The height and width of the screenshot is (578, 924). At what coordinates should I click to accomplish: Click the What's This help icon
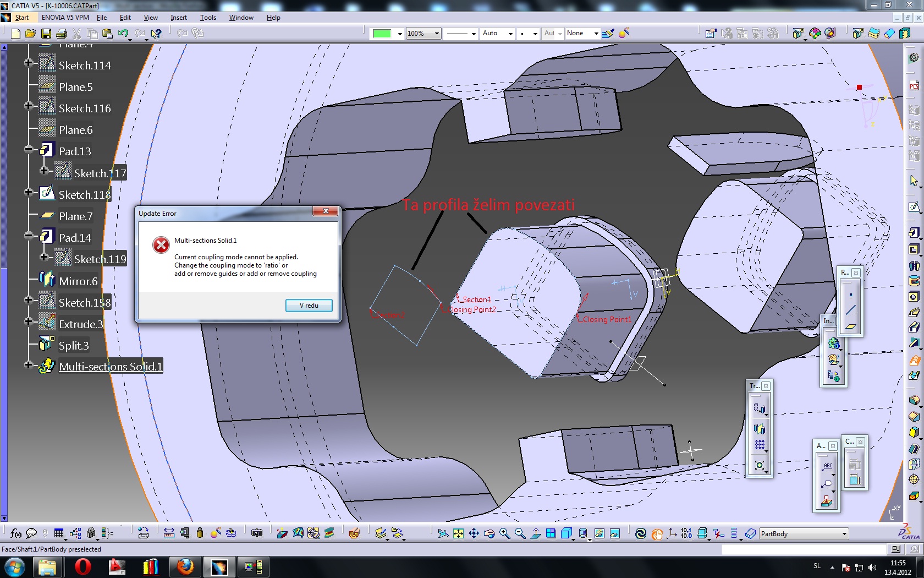(156, 34)
